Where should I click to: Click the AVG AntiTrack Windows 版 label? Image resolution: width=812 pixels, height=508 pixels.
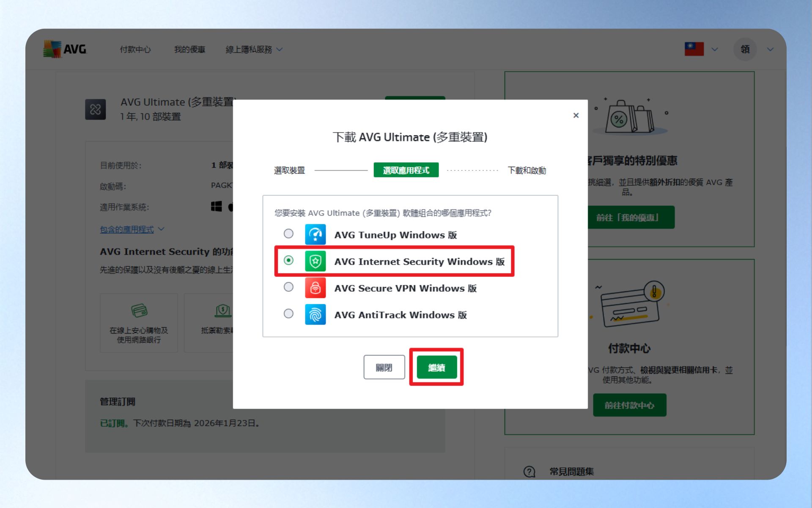401,315
